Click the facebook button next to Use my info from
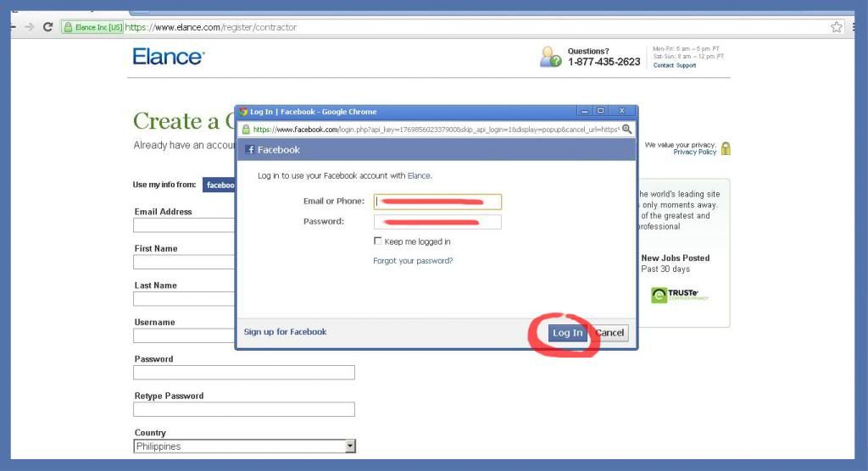Screen dimensions: 868x471 click(x=220, y=185)
